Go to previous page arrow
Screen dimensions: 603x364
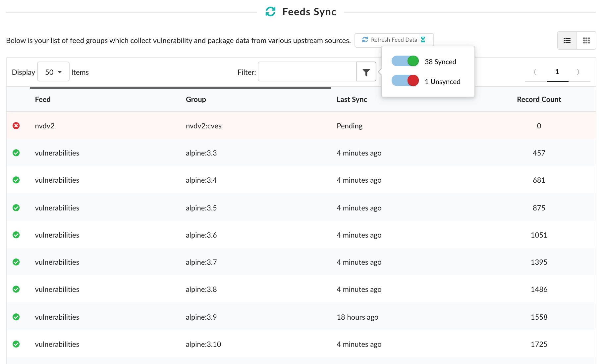pos(535,72)
